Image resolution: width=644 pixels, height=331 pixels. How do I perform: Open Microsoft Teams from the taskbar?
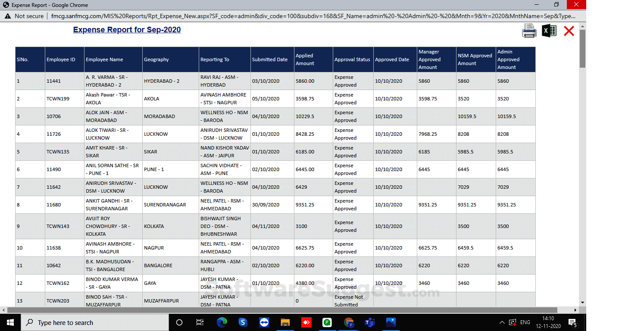(369, 322)
